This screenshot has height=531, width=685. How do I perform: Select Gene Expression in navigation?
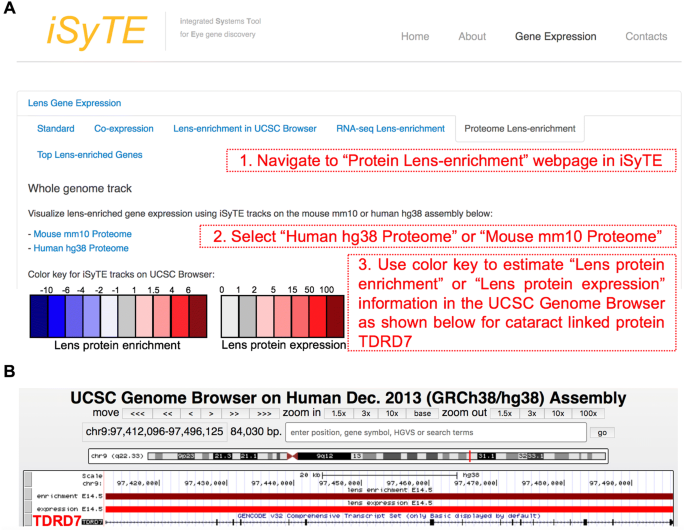pyautogui.click(x=555, y=36)
